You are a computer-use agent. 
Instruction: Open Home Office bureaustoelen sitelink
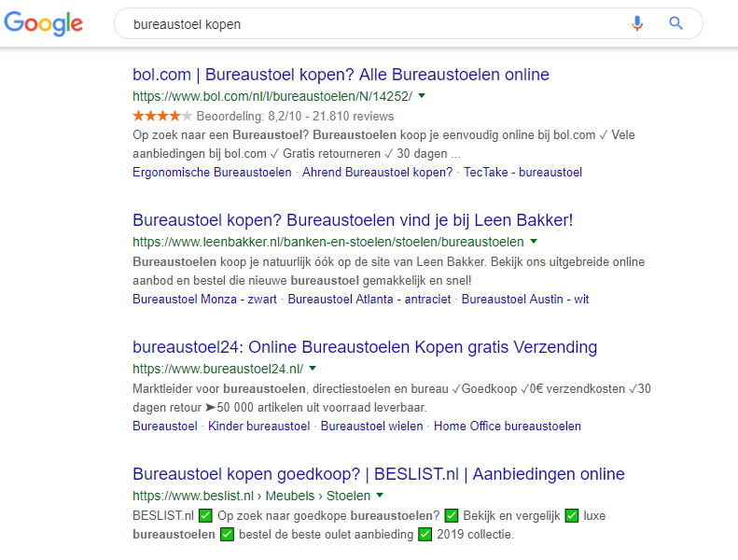coord(508,426)
